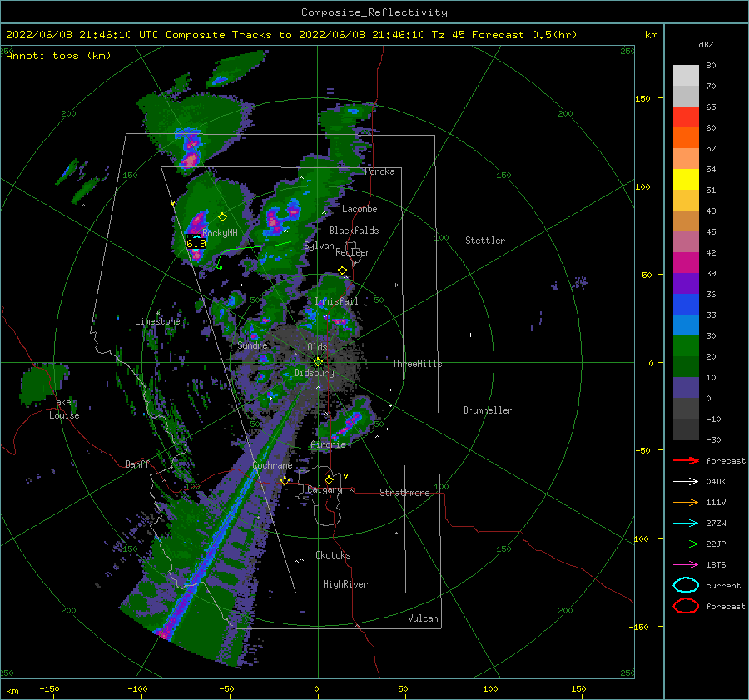Click the Lake Louise label
This screenshot has width=749, height=700.
[64, 409]
